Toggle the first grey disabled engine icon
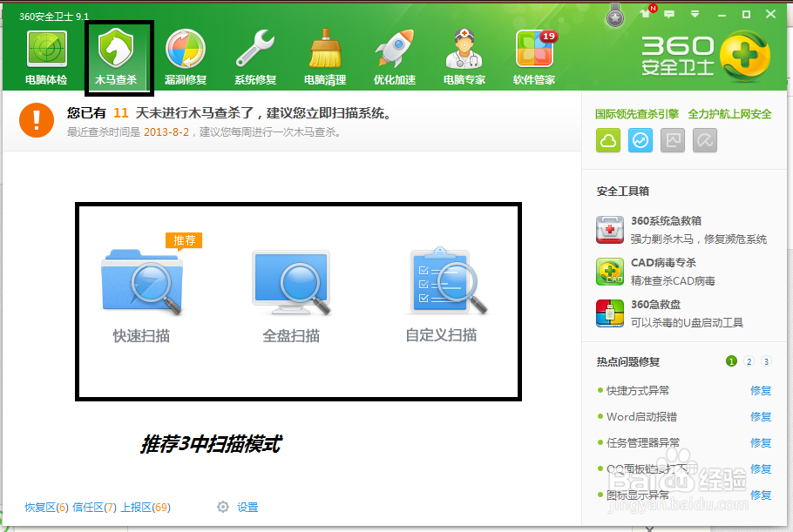This screenshot has height=532, width=793. click(673, 140)
